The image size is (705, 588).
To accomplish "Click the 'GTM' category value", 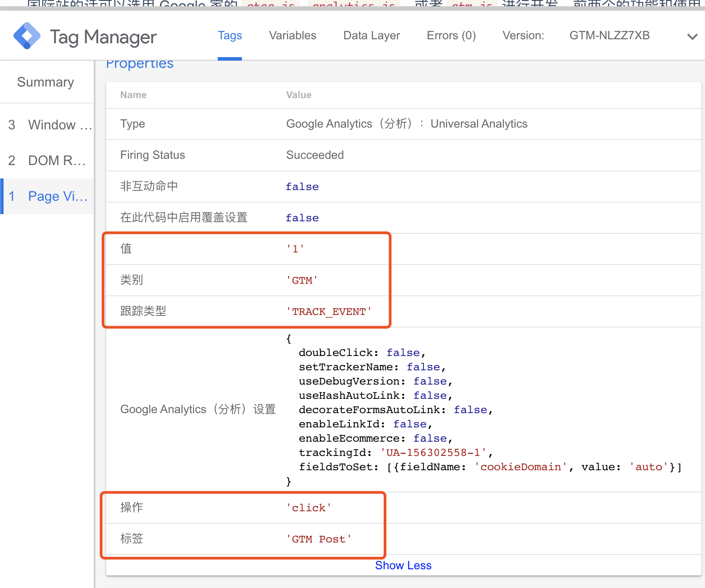I will (x=302, y=281).
